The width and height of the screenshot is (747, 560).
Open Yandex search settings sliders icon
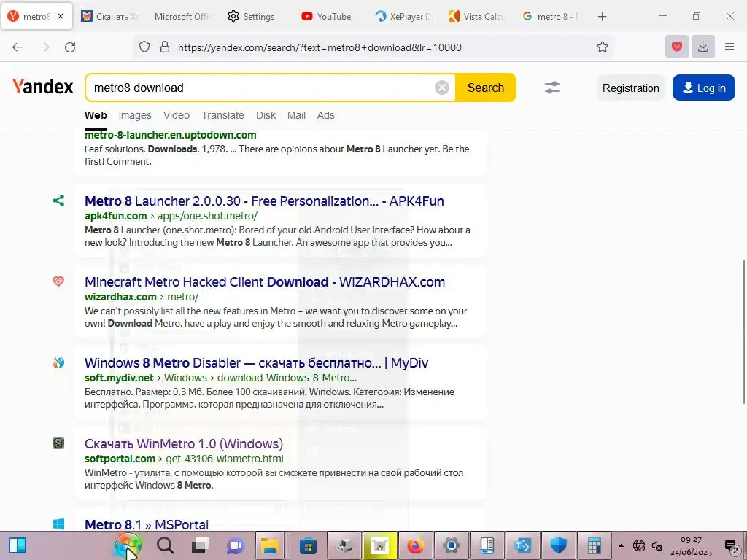552,87
